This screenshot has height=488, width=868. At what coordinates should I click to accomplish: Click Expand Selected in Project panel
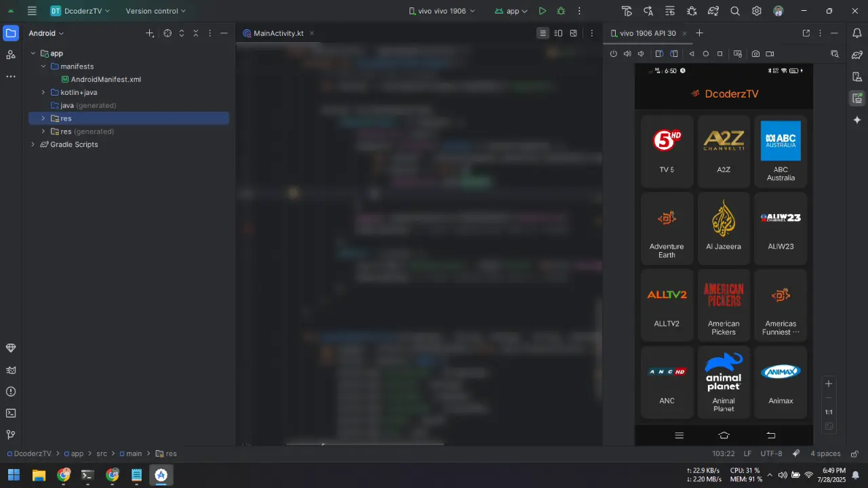[x=182, y=33]
